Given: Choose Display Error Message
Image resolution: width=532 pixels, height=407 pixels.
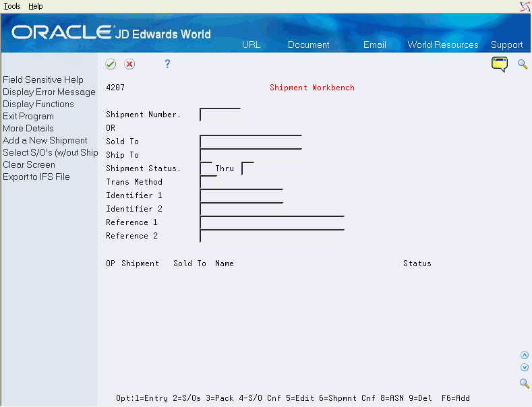Looking at the screenshot, I should coord(49,92).
